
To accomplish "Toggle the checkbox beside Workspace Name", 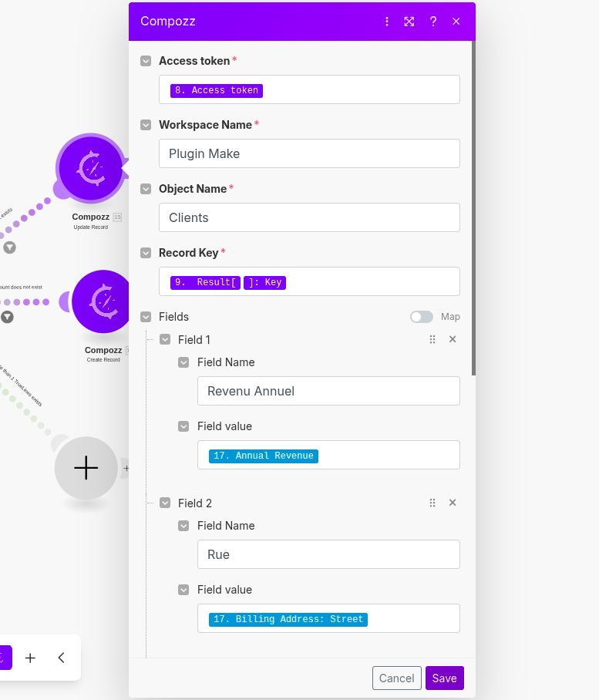I will (145, 125).
